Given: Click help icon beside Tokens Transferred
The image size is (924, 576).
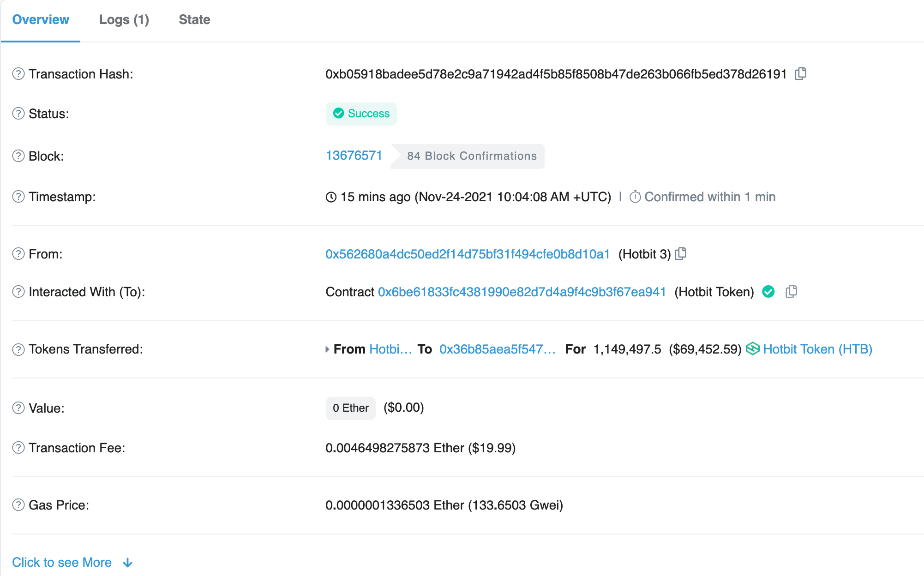Looking at the screenshot, I should tap(18, 349).
